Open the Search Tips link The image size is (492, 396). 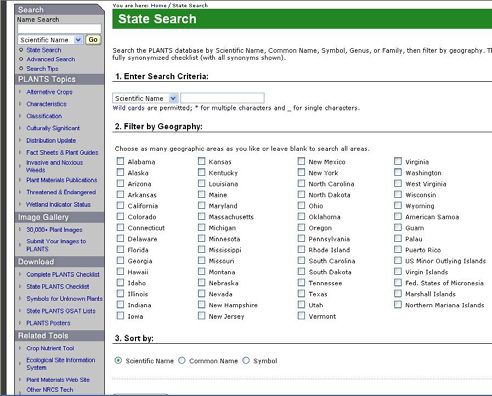[x=42, y=69]
